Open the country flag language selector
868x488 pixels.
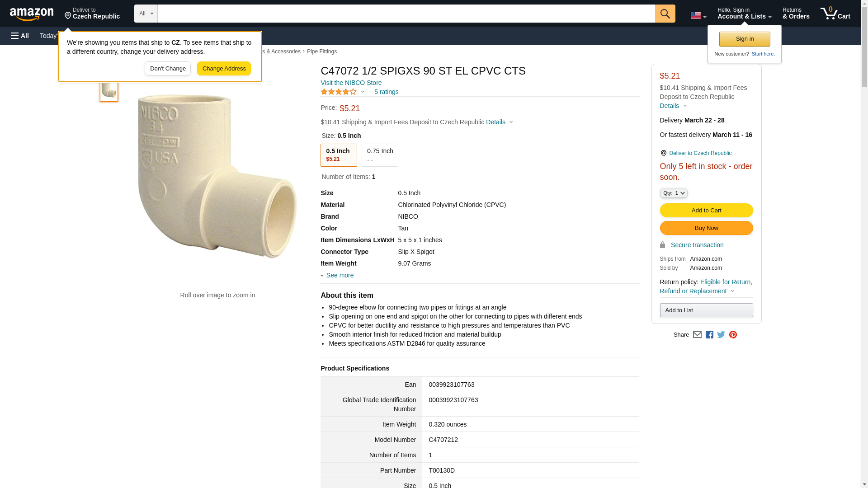tap(698, 15)
